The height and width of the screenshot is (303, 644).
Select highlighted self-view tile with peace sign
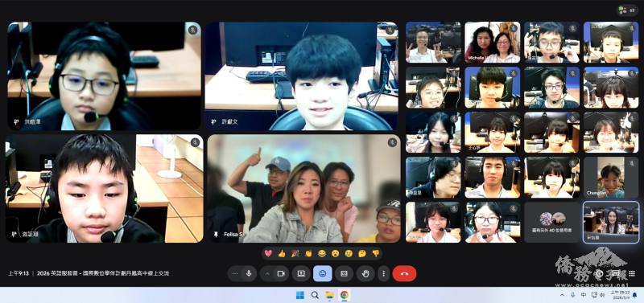(x=611, y=223)
